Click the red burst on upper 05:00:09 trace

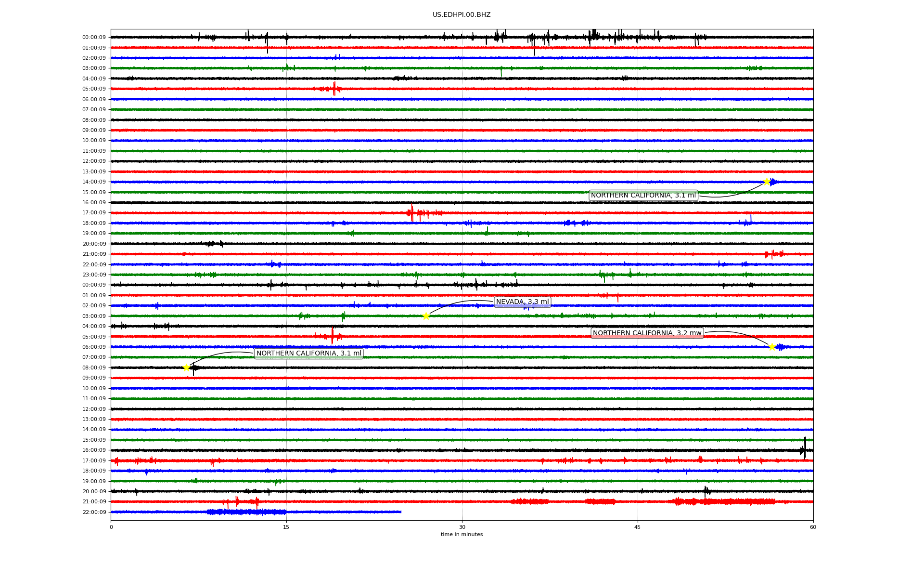coord(334,89)
